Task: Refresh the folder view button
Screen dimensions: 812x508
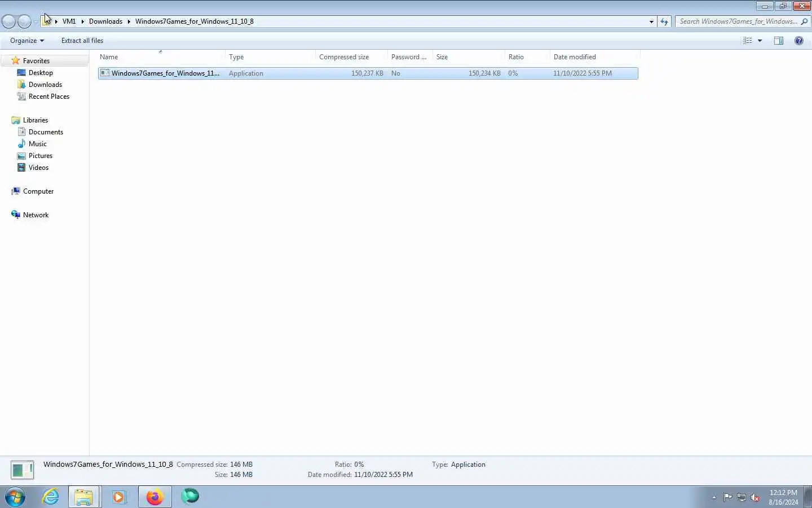Action: (x=664, y=21)
